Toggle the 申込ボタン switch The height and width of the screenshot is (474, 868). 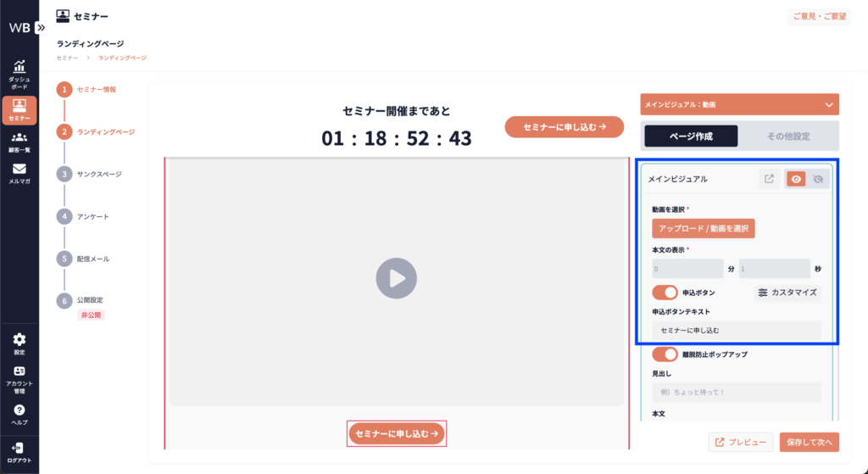tap(665, 292)
